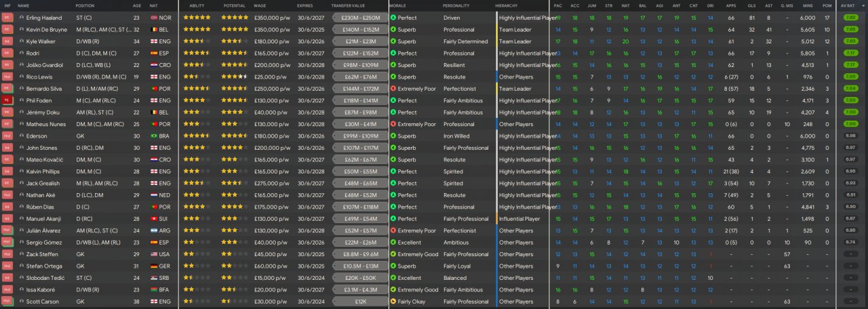868x309 pixels.
Task: Open the Joško Gvardiol player link
Action: tap(45, 65)
